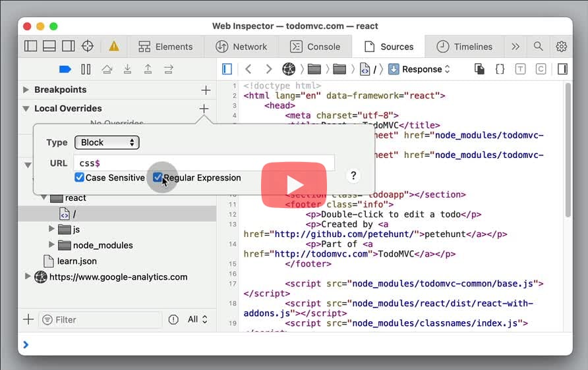Switch to the Timelines tab

point(465,47)
